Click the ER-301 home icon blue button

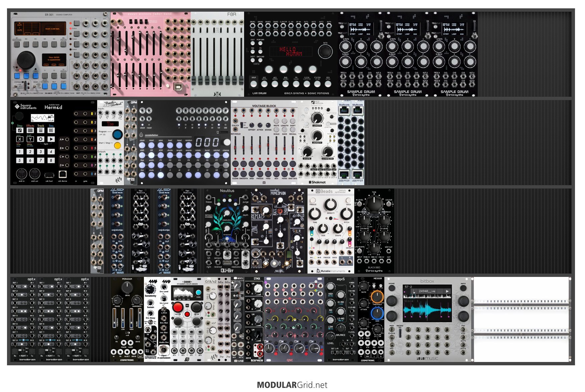[x=35, y=75]
